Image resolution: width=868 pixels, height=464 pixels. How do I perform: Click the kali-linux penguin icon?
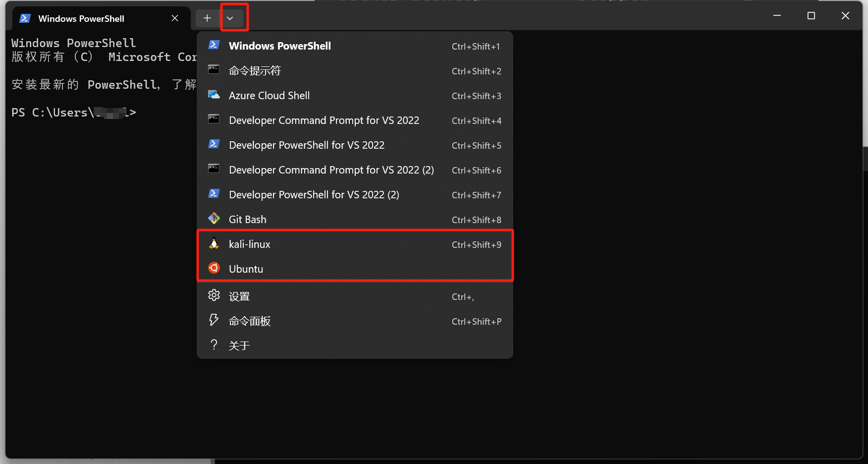click(x=214, y=243)
